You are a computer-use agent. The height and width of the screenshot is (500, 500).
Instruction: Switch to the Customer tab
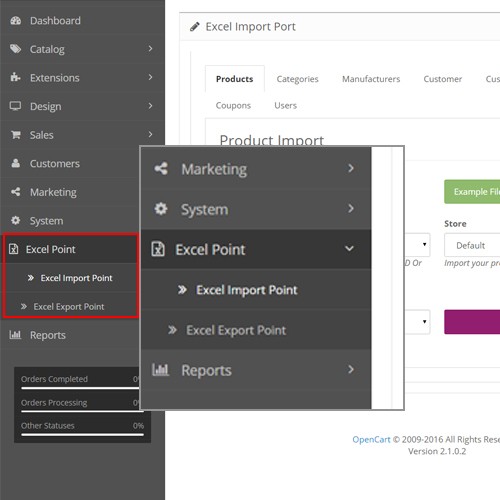click(443, 79)
